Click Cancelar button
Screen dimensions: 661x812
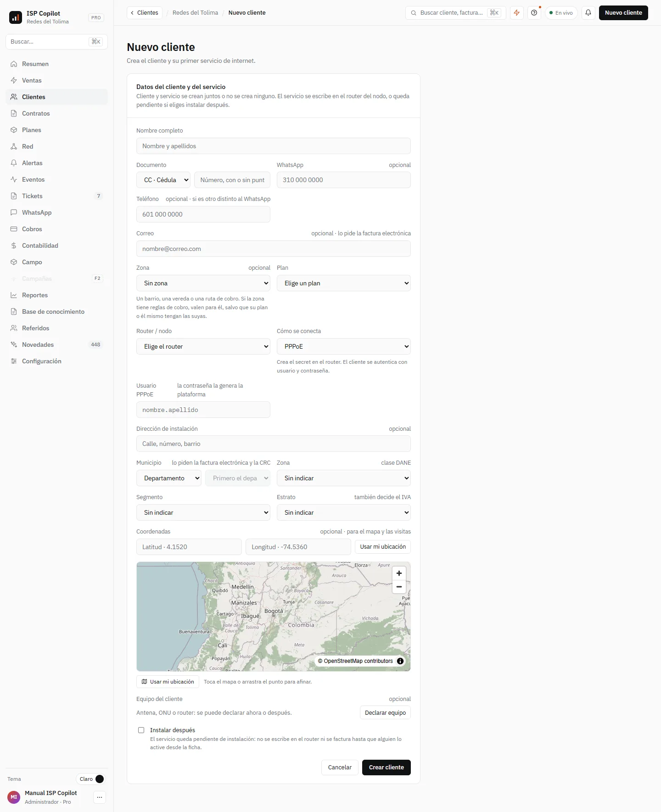340,768
